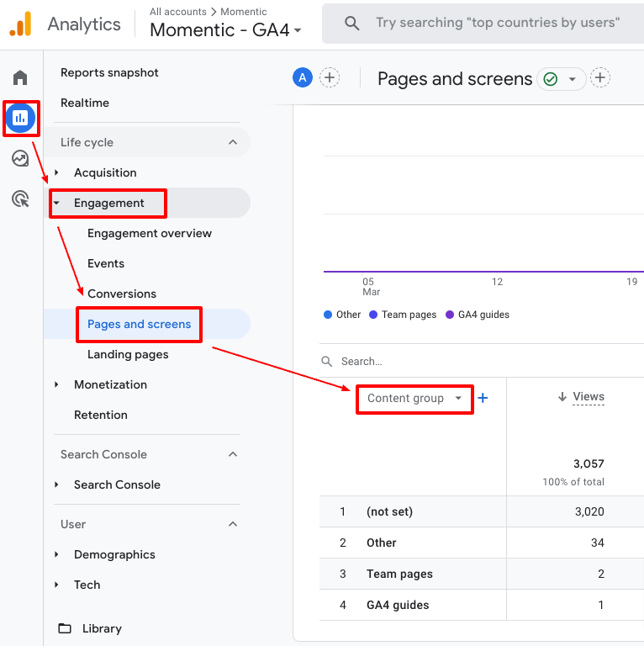The width and height of the screenshot is (644, 646).
Task: Click green check status icon on report title
Action: click(x=551, y=79)
